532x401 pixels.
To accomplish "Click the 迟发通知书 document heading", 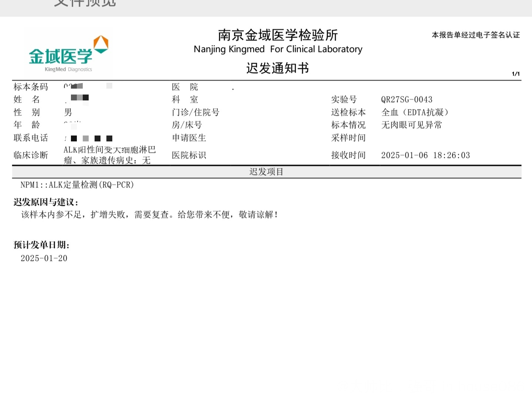I will click(277, 68).
